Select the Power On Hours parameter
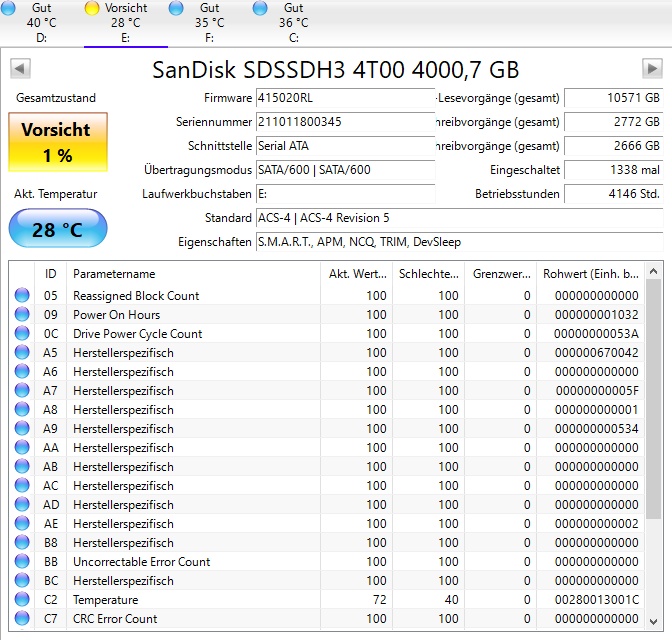 tap(116, 315)
